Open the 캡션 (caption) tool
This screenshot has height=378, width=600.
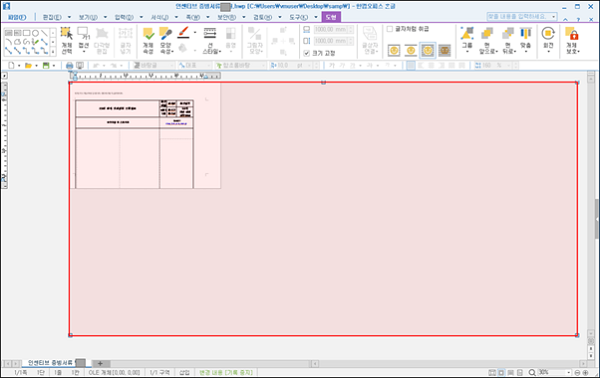point(83,40)
